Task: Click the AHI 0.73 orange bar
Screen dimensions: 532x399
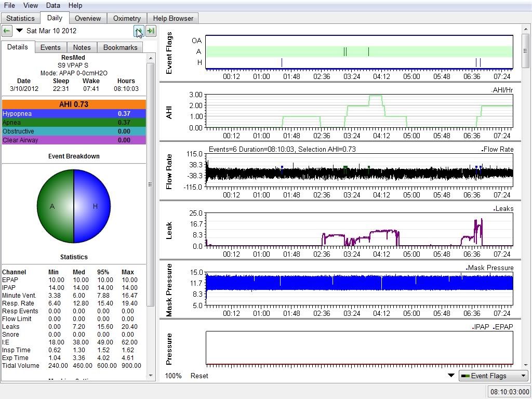Action: tap(74, 104)
